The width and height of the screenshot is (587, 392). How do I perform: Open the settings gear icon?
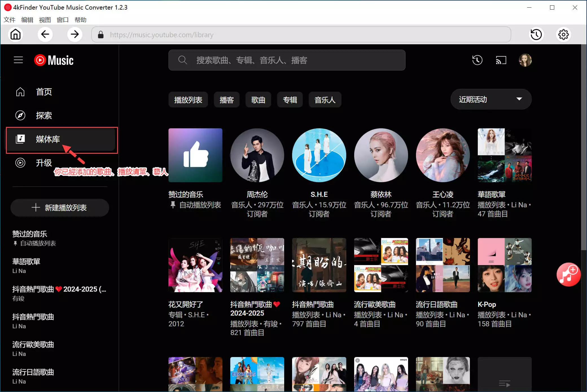click(563, 34)
